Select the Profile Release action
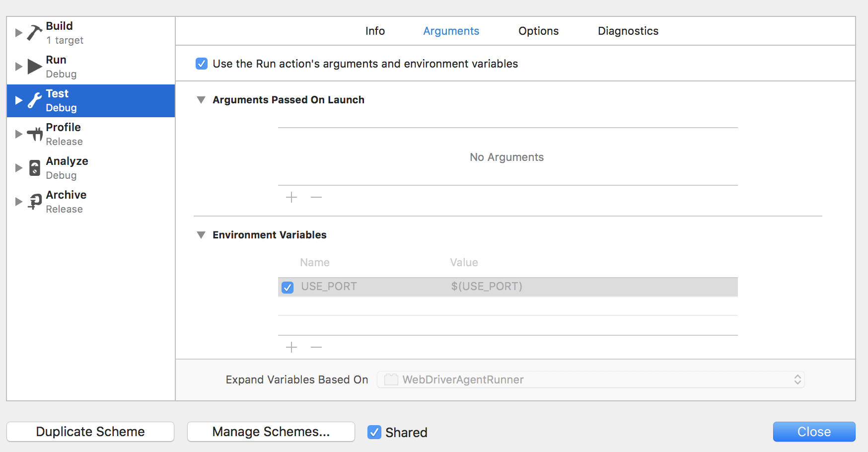868x452 pixels. (x=91, y=134)
